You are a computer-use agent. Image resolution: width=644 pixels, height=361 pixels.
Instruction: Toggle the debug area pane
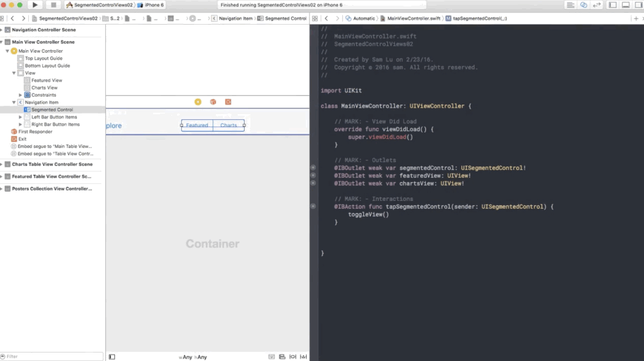pos(626,5)
